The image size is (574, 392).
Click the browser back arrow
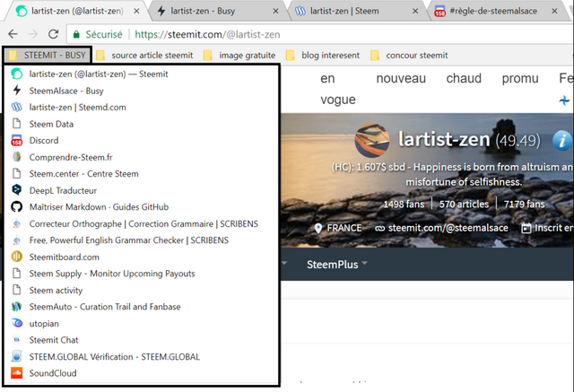coord(13,34)
